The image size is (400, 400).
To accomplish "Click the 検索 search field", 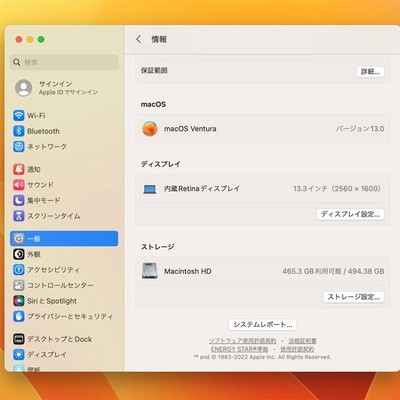I will pos(64,62).
